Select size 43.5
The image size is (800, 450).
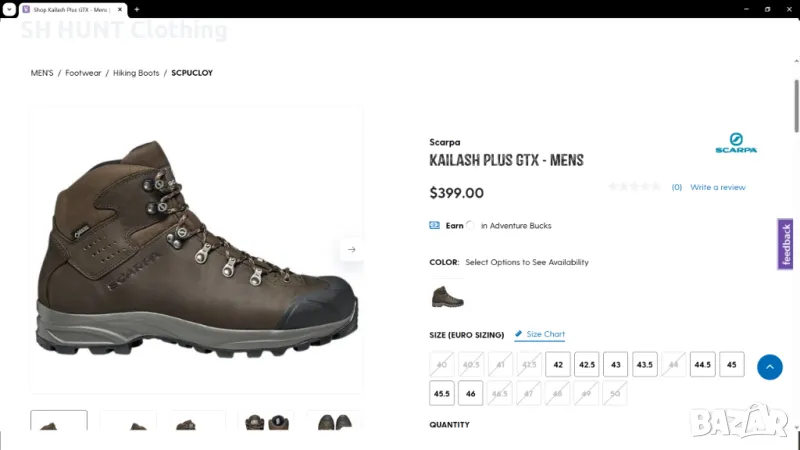click(x=645, y=365)
